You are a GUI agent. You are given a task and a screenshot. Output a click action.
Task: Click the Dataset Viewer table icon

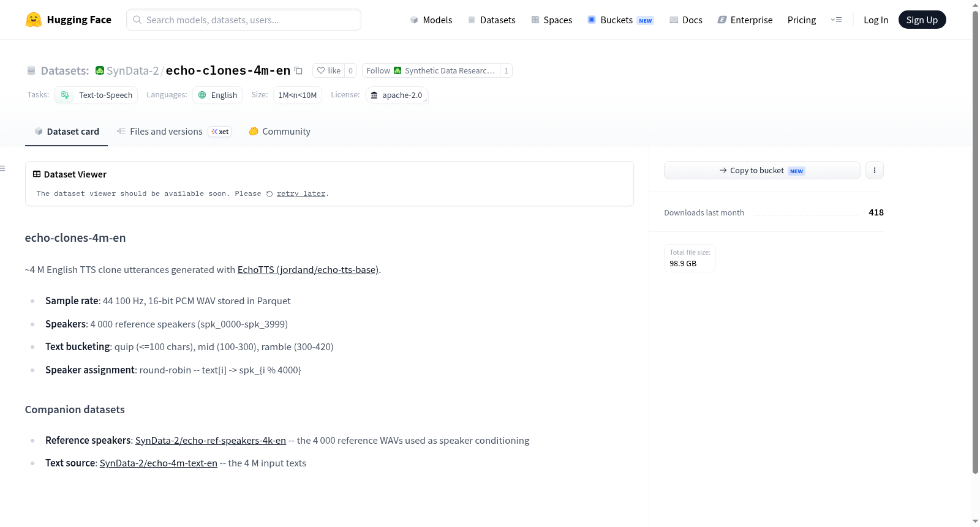pos(37,174)
